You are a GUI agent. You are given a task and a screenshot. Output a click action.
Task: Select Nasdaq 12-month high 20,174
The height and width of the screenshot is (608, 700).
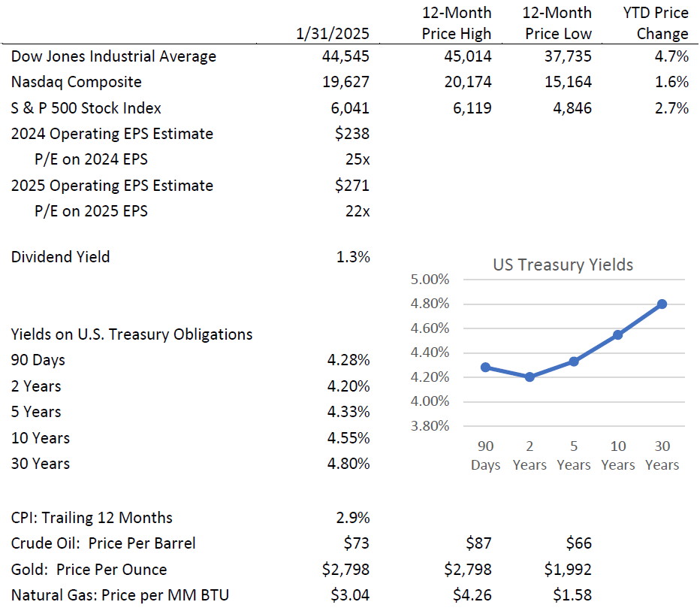point(467,82)
